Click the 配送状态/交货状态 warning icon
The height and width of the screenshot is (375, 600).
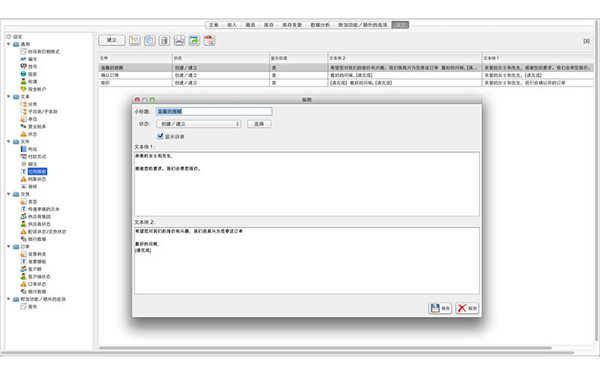(23, 232)
